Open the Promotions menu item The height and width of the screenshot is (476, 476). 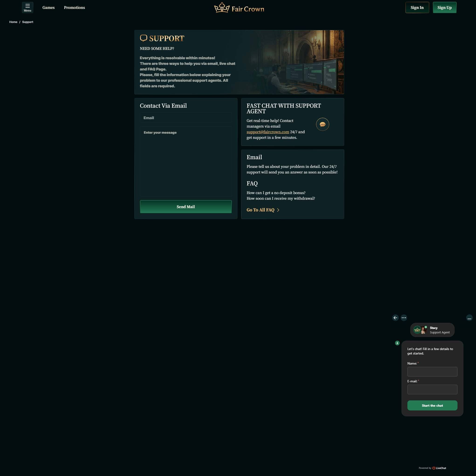point(74,8)
